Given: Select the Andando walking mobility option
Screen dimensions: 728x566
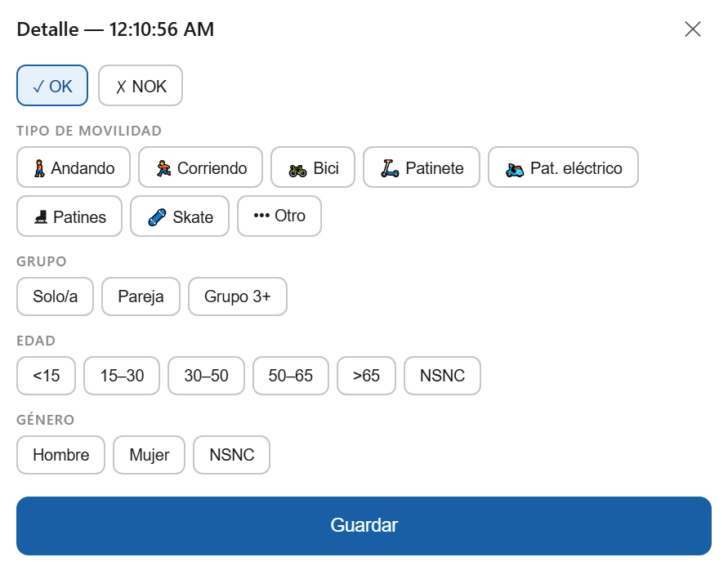Looking at the screenshot, I should (74, 167).
